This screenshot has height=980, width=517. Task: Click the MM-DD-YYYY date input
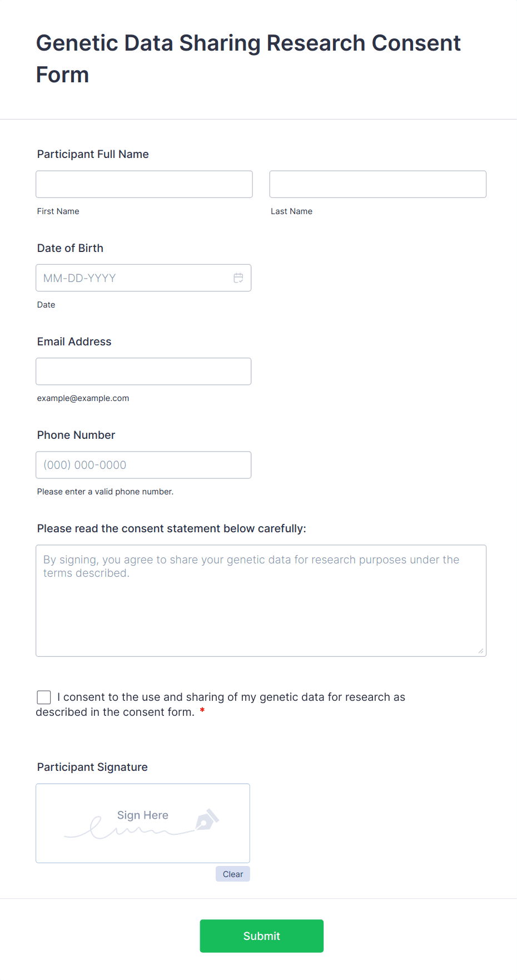click(133, 278)
